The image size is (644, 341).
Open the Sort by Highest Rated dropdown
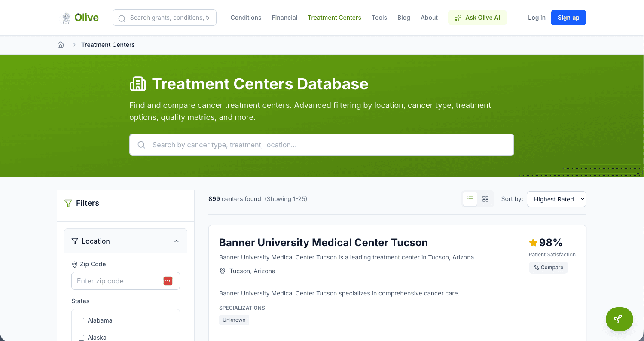pyautogui.click(x=556, y=199)
